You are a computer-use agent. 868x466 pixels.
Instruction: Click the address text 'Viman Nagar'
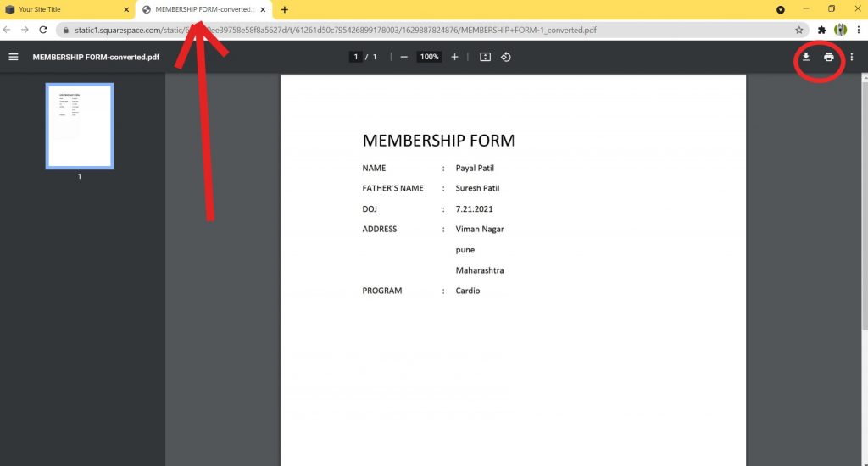click(x=480, y=229)
